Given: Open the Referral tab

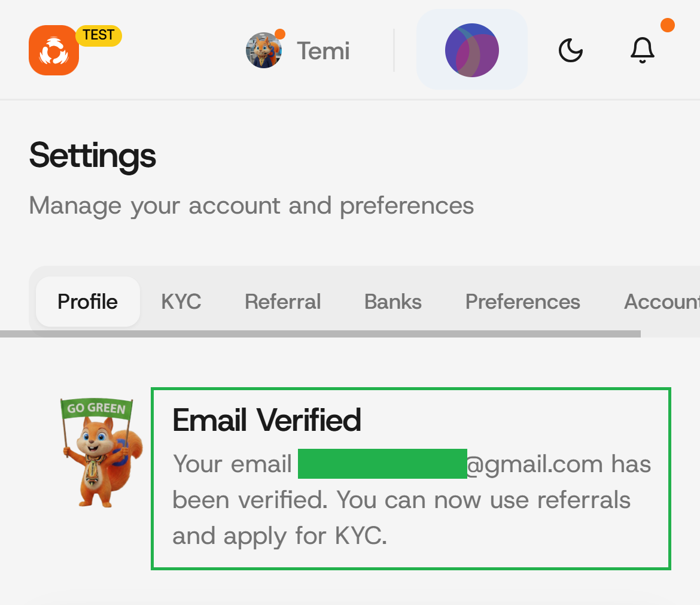Looking at the screenshot, I should tap(282, 302).
